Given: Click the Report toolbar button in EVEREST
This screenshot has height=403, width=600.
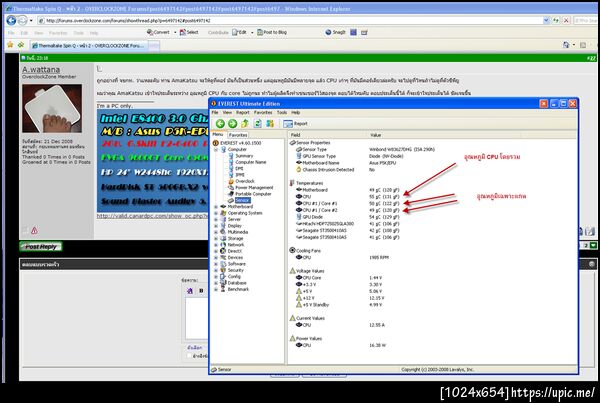Looking at the screenshot, I should [x=295, y=124].
